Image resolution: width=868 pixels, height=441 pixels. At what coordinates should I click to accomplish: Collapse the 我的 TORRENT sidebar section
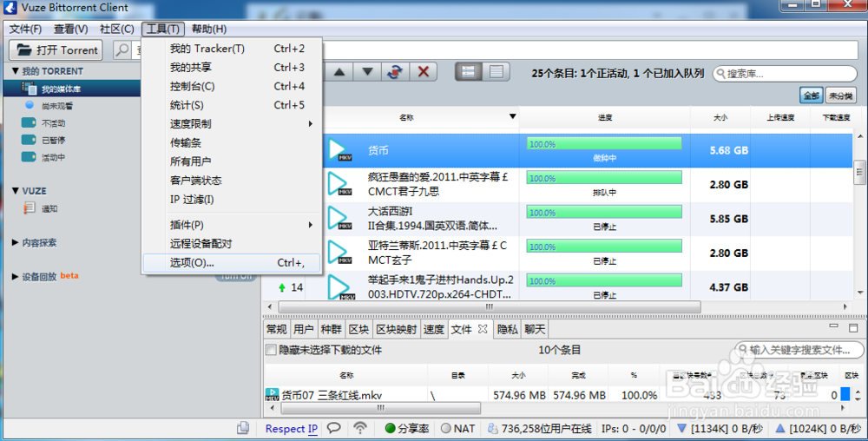click(x=16, y=71)
